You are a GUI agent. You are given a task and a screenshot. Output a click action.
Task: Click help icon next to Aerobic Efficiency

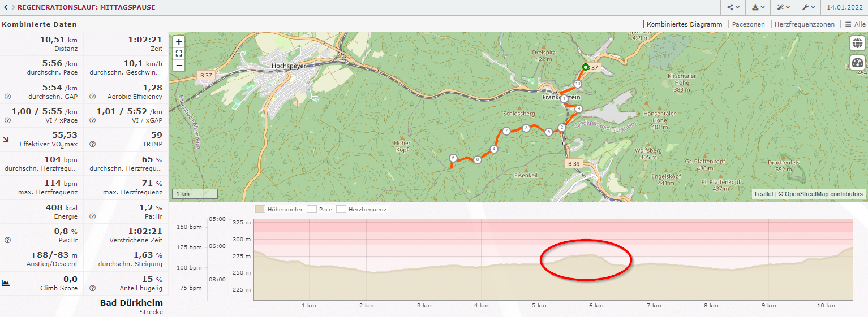click(x=92, y=97)
